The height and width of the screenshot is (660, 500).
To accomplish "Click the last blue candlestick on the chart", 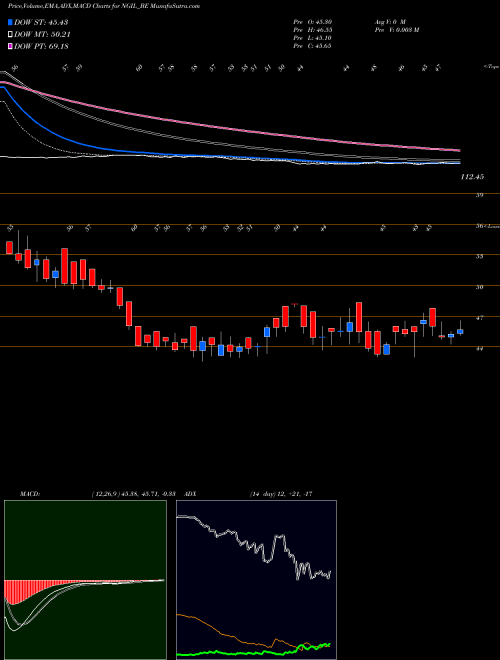I will (x=460, y=332).
